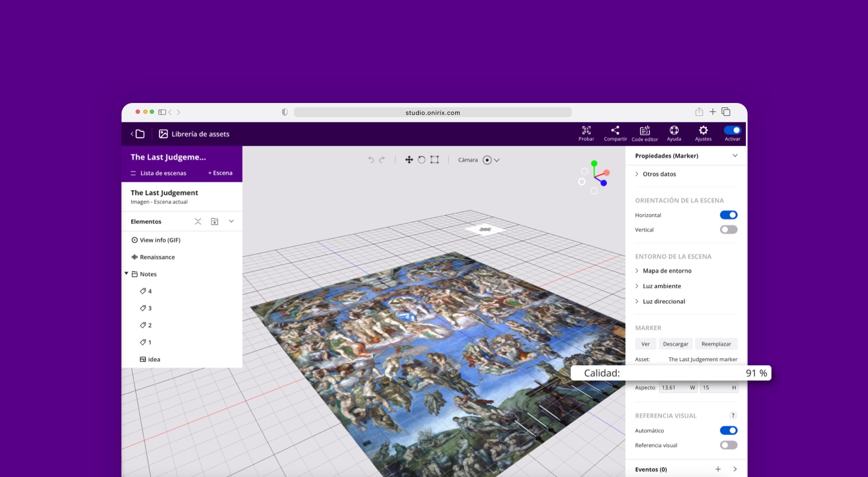Image resolution: width=868 pixels, height=477 pixels.
Task: Open Librería de assets
Action: [x=194, y=134]
